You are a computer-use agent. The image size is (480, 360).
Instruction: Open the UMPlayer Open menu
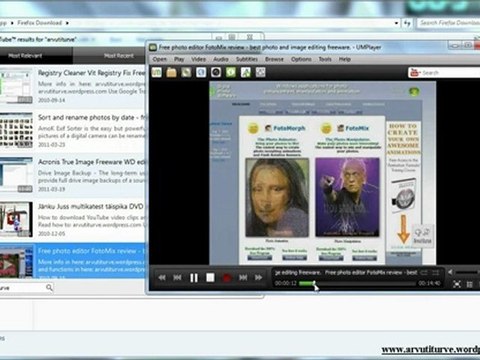pos(160,59)
